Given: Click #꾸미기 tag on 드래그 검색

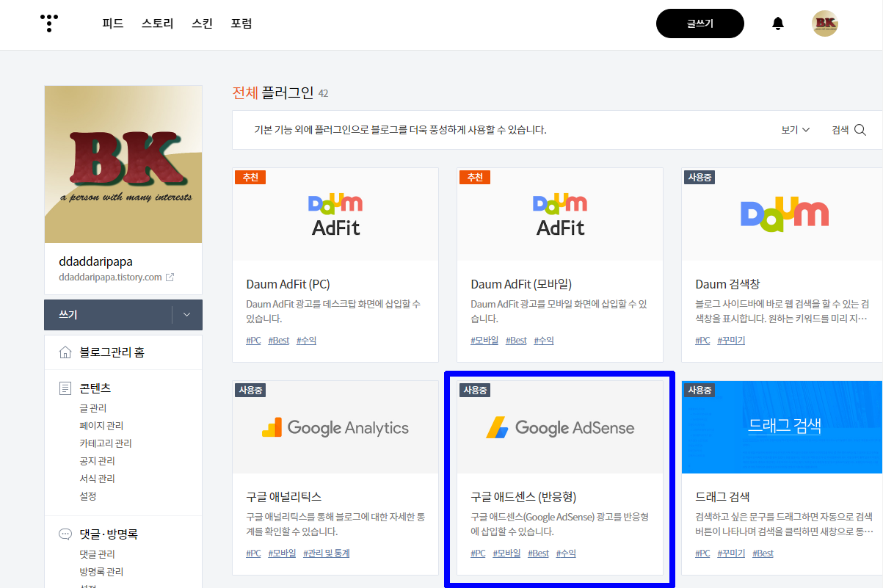Looking at the screenshot, I should (731, 553).
